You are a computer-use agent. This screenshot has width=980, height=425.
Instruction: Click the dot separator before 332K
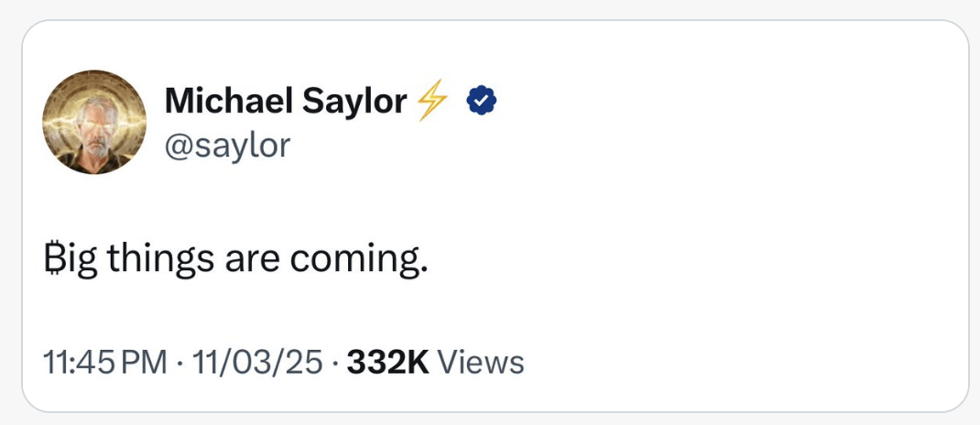coord(335,363)
